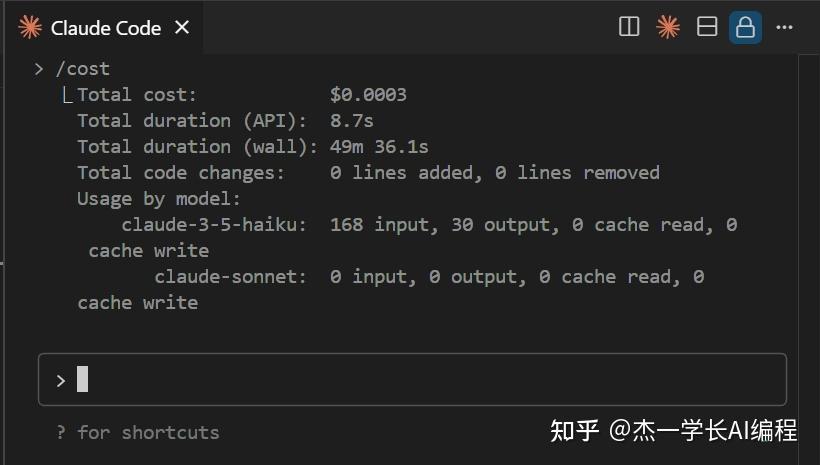Viewport: 820px width, 465px height.
Task: Click the Total duration (API) line
Action: [x=191, y=120]
